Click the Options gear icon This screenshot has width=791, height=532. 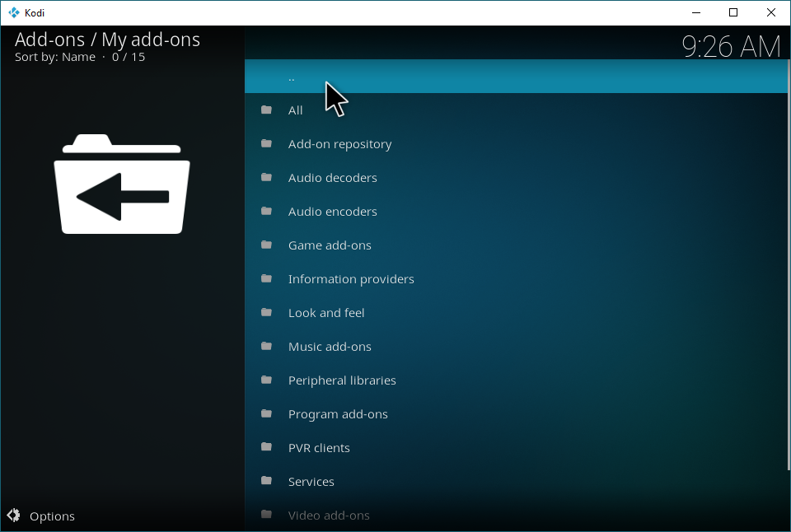(x=14, y=516)
